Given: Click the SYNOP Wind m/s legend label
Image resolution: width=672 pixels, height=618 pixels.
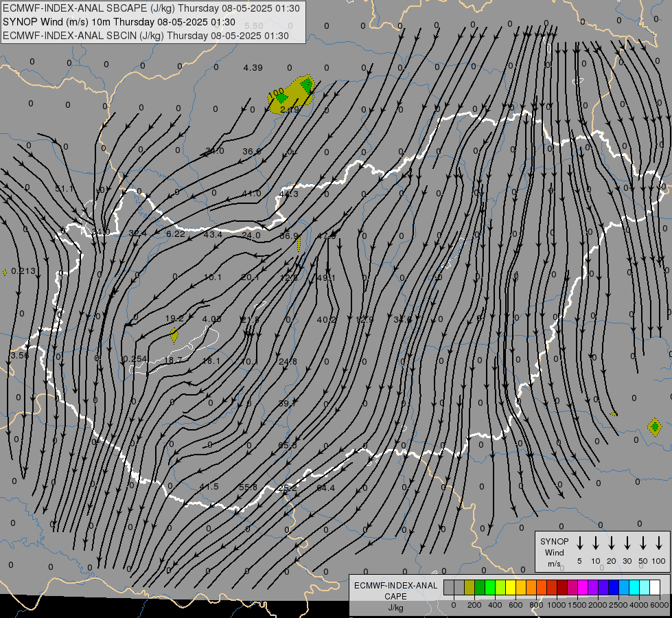Looking at the screenshot, I should [x=554, y=552].
